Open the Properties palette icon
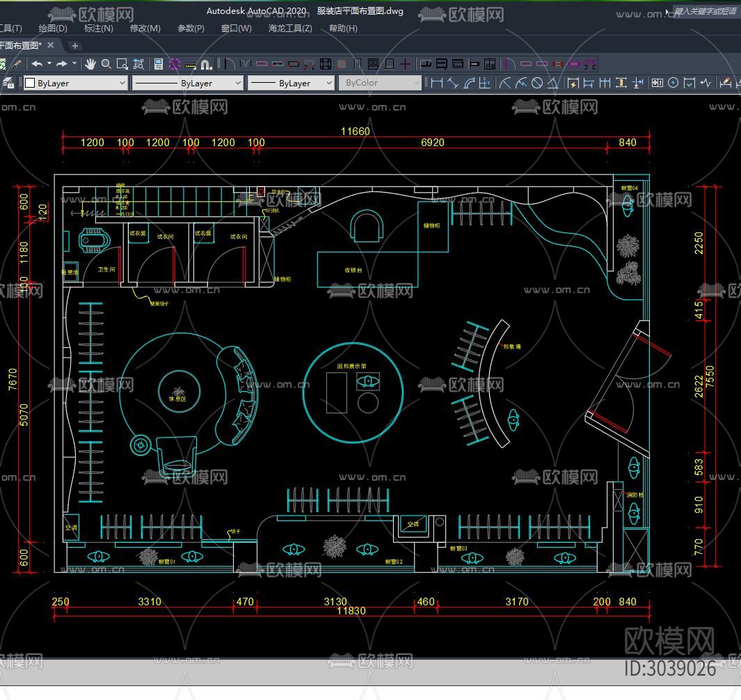741x700 pixels. [x=159, y=64]
